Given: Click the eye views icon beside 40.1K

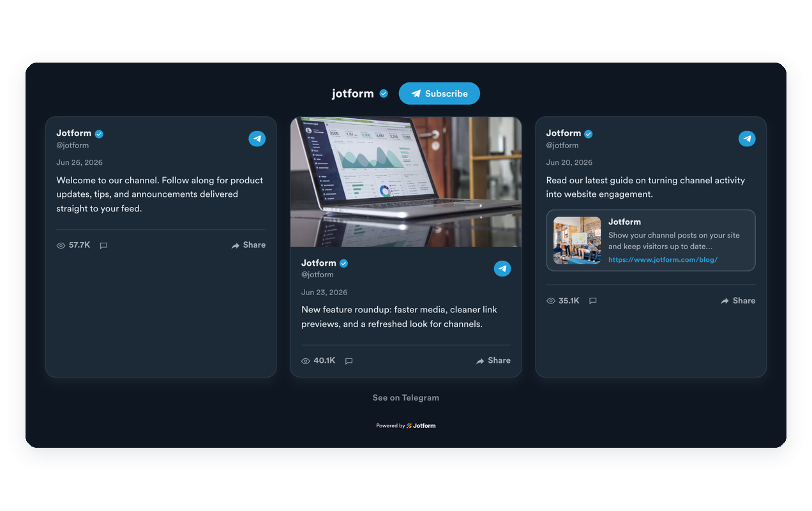Looking at the screenshot, I should tap(306, 361).
